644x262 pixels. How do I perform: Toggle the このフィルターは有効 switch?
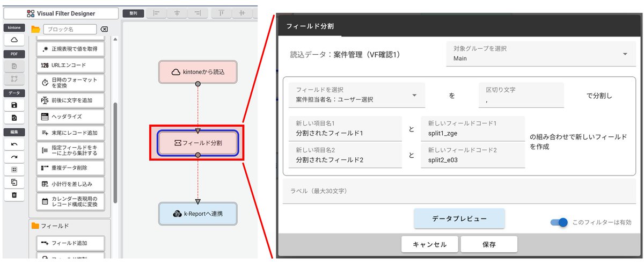click(559, 222)
